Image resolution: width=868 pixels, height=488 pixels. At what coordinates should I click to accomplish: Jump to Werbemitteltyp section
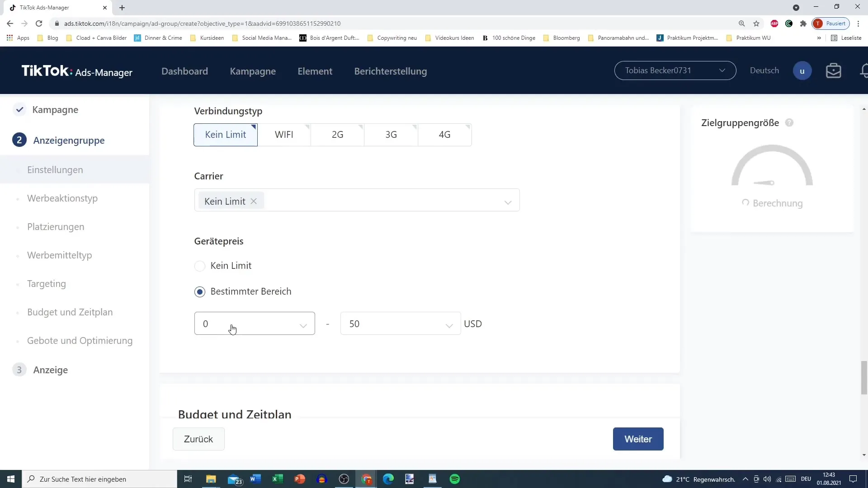[59, 255]
